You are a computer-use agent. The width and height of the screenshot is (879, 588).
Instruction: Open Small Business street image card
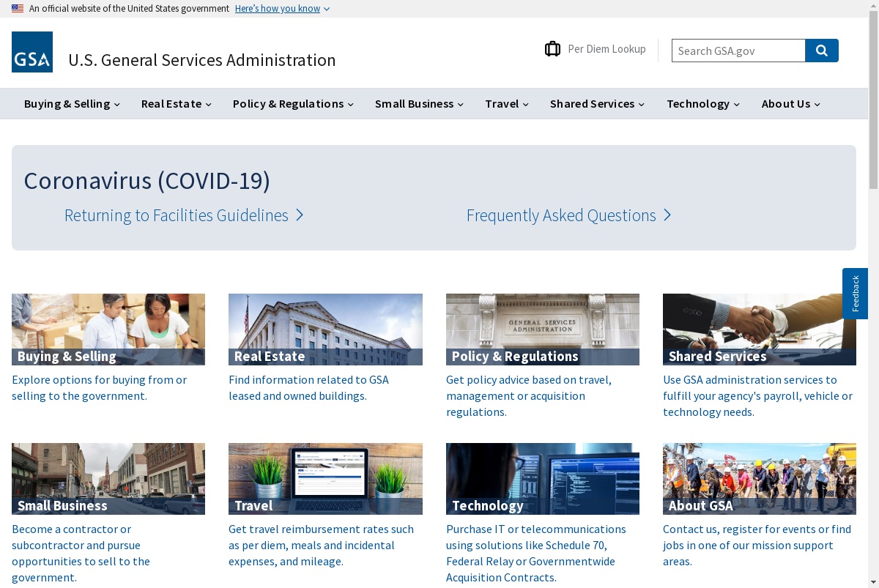pyautogui.click(x=108, y=479)
